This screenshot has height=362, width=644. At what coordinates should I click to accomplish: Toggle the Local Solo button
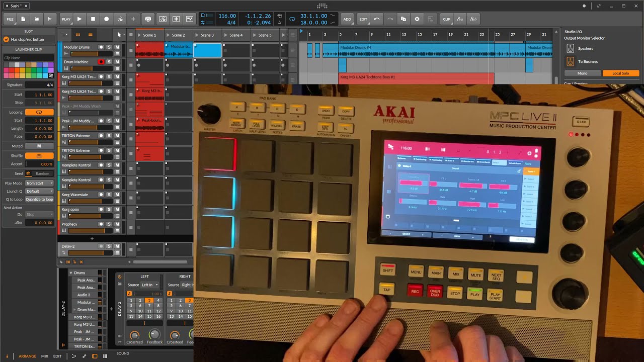click(621, 73)
